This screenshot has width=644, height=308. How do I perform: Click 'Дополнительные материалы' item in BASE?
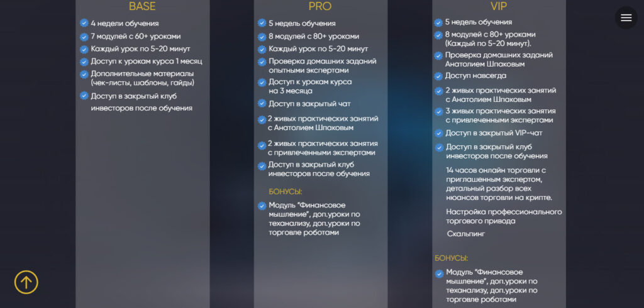(143, 78)
